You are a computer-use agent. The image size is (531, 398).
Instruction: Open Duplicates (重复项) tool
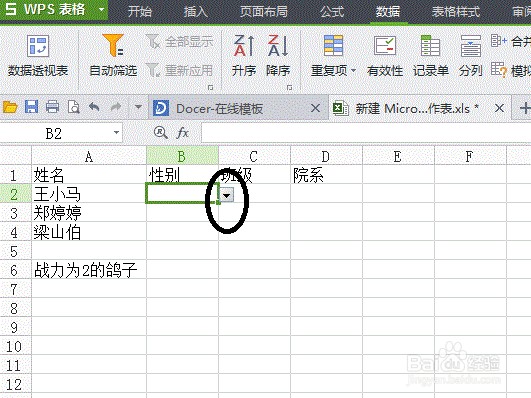[x=333, y=56]
